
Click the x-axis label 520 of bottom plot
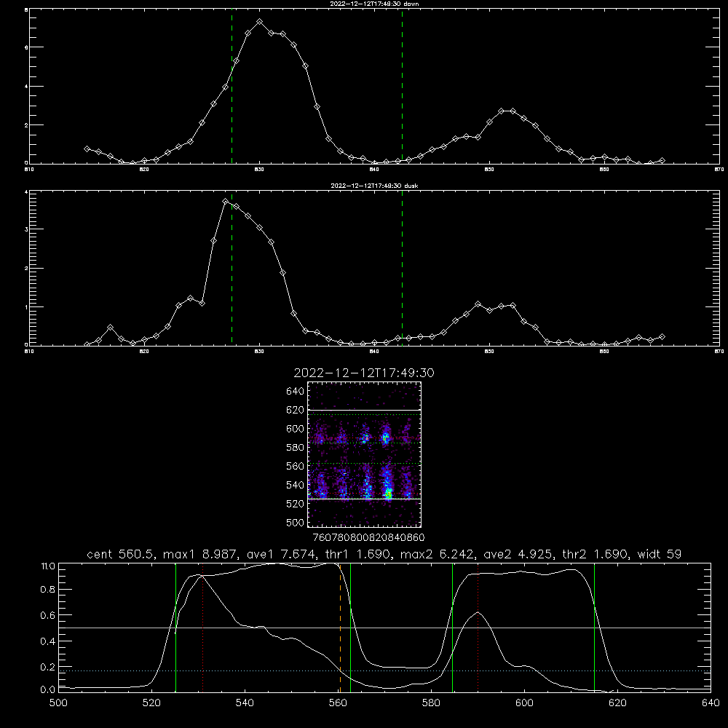[x=151, y=703]
